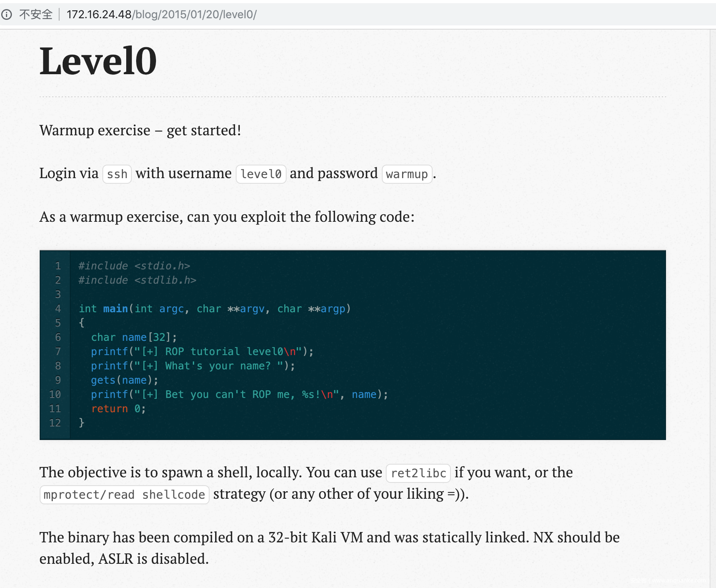Click the return 0 statement
716x588 pixels.
pyautogui.click(x=118, y=409)
